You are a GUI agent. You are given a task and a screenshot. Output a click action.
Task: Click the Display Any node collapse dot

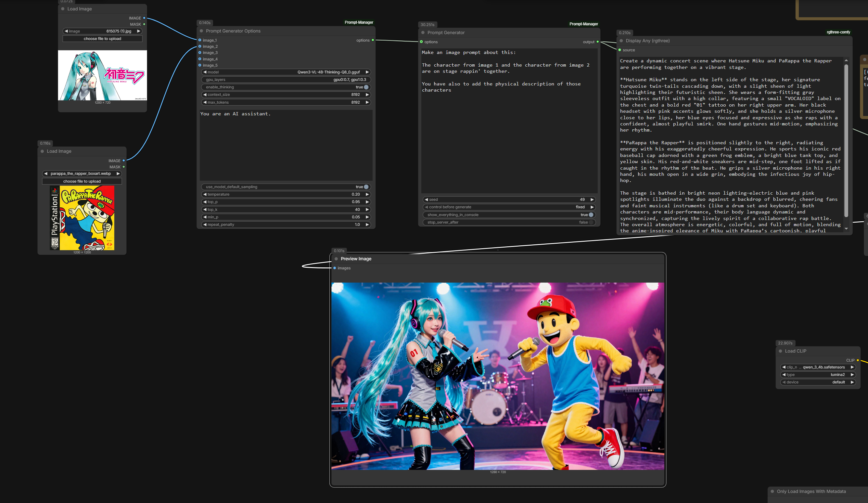(x=621, y=41)
